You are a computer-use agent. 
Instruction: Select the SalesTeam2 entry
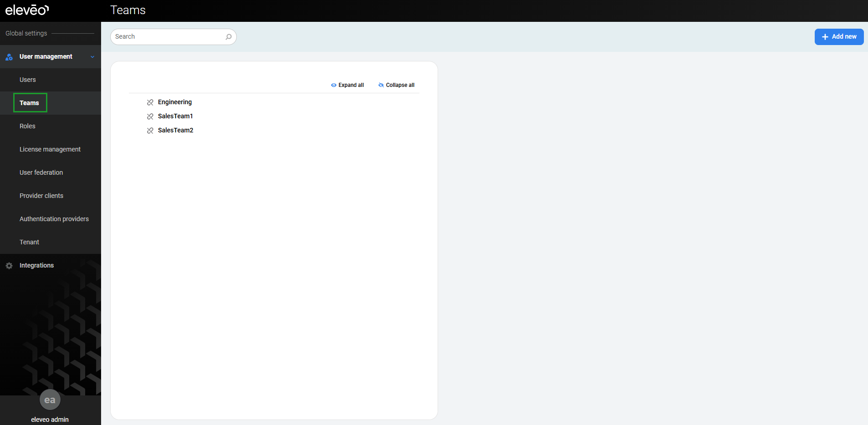pos(175,130)
